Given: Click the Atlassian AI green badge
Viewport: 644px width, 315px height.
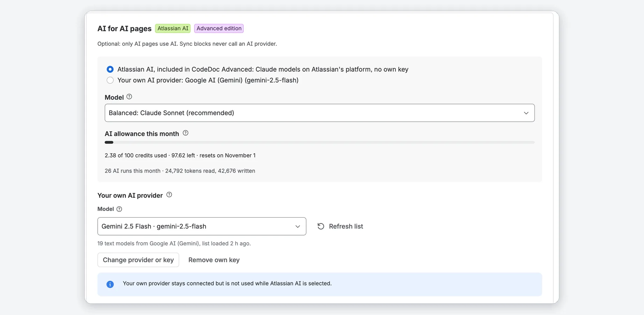Looking at the screenshot, I should click(173, 28).
